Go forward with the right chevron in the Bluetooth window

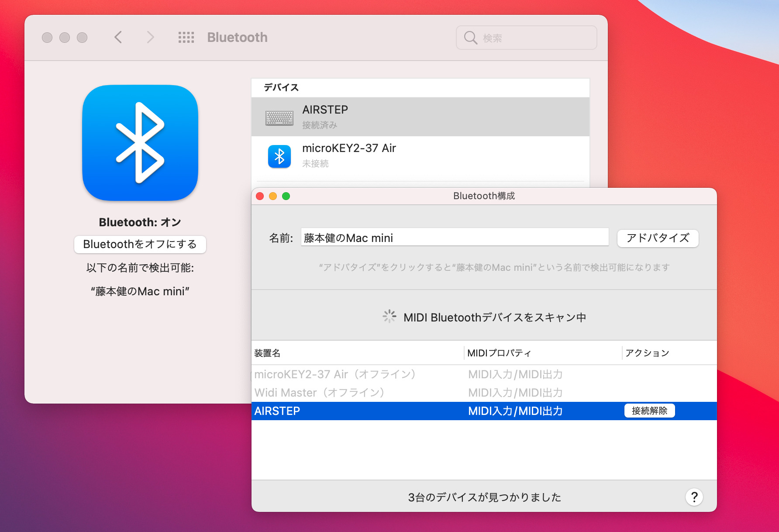pos(150,37)
